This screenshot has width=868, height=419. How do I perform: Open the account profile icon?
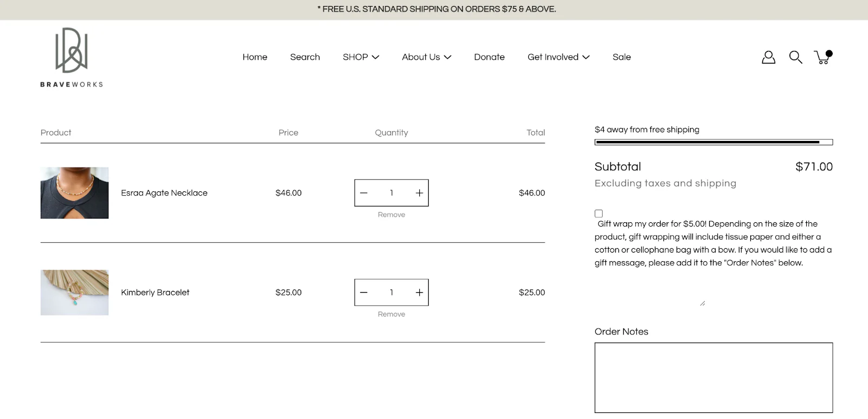pos(768,56)
